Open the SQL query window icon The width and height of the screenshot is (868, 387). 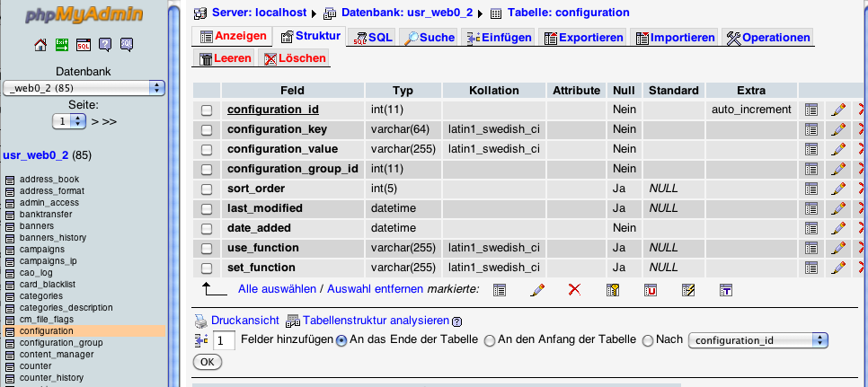(x=83, y=44)
